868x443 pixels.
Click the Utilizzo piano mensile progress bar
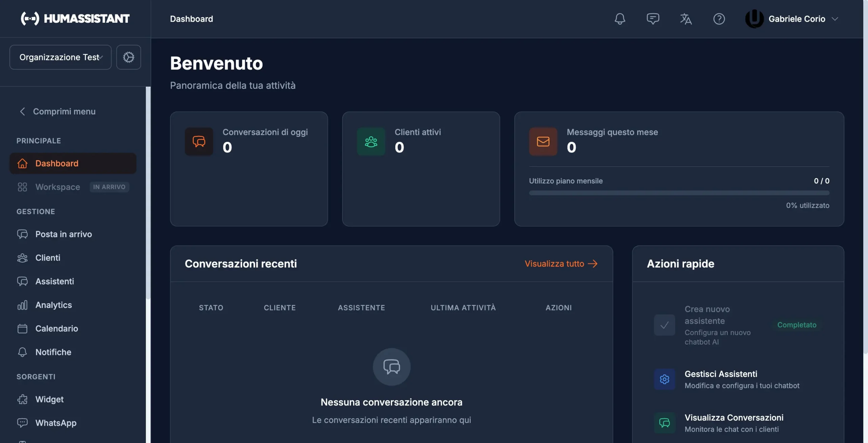pyautogui.click(x=679, y=193)
